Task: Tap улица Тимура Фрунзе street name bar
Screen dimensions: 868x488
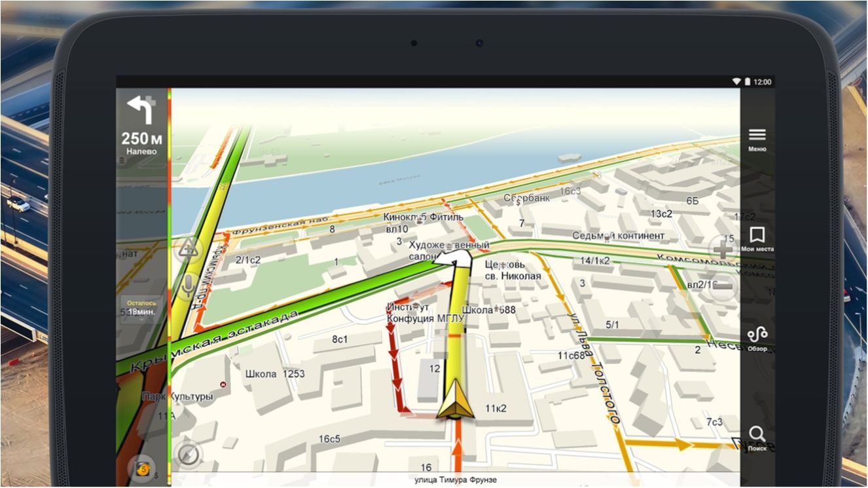Action: [455, 480]
